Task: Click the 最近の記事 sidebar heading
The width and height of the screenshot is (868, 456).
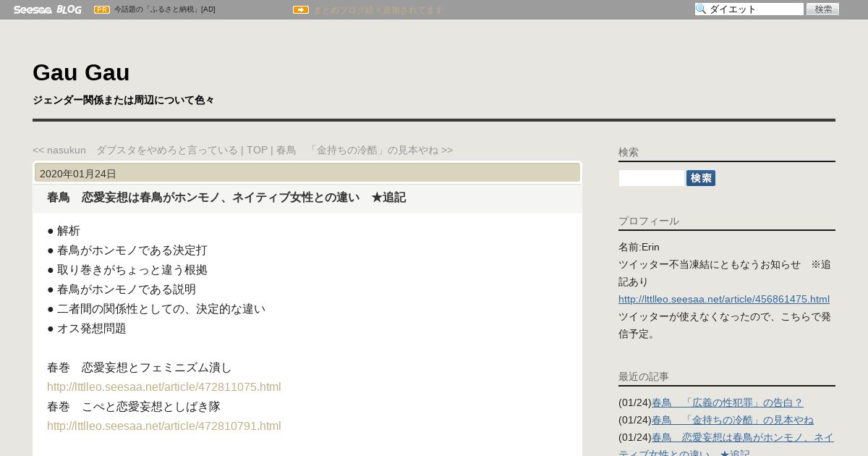Action: [644, 376]
